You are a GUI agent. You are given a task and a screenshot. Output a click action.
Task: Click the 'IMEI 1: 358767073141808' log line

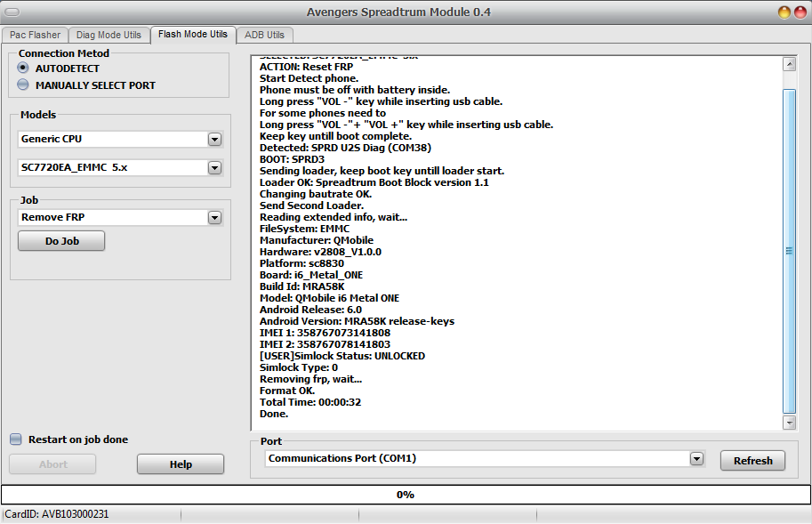325,333
